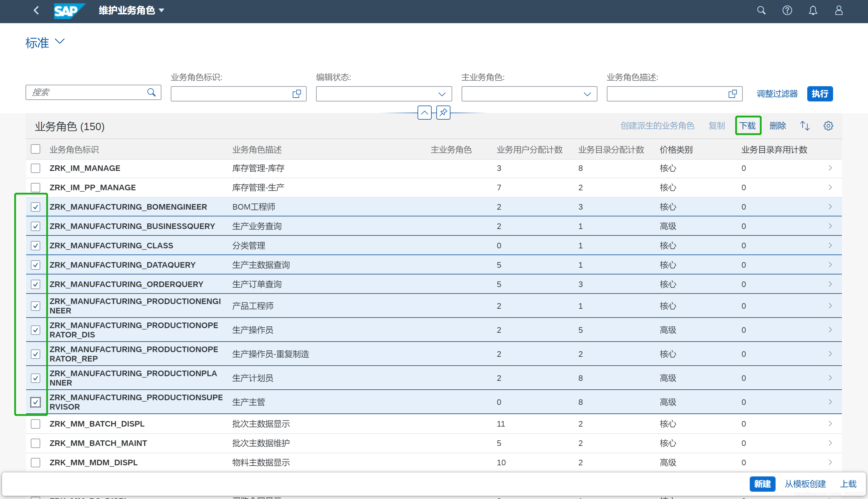Expand the 编辑状态 dropdown

[442, 94]
